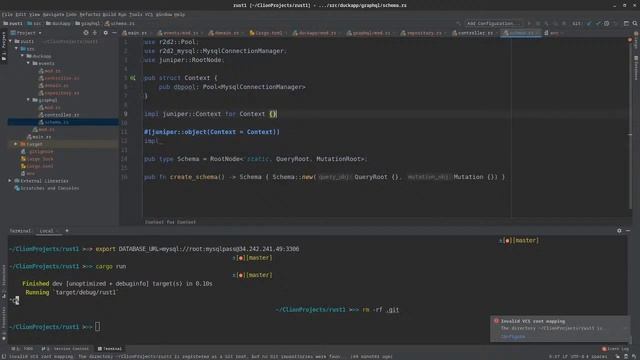The image size is (640, 360).
Task: Collapse the src folder arrow
Action: (x=16, y=49)
